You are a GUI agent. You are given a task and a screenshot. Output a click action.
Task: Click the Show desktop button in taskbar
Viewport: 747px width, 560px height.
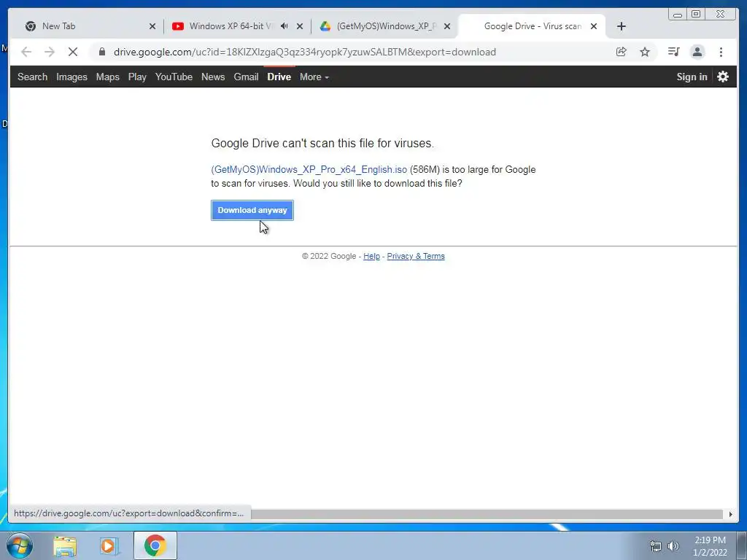pos(742,545)
